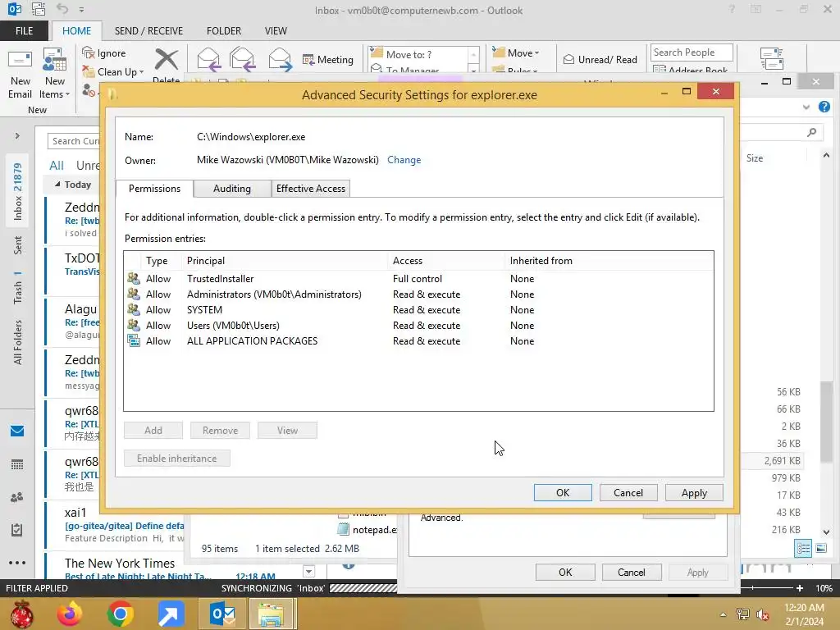Select the Users (VM0b0t\Users) entry
Image resolution: width=840 pixels, height=630 pixels.
coord(418,325)
